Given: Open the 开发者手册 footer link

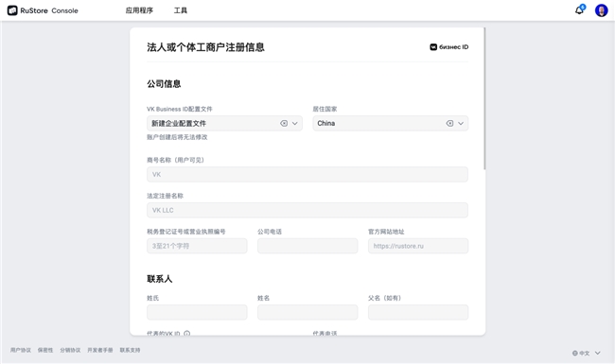Looking at the screenshot, I should [x=100, y=350].
